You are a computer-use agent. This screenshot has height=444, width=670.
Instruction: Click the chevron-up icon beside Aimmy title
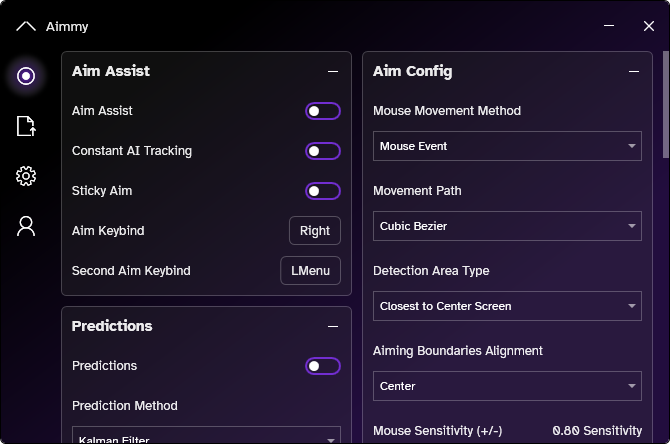click(26, 26)
